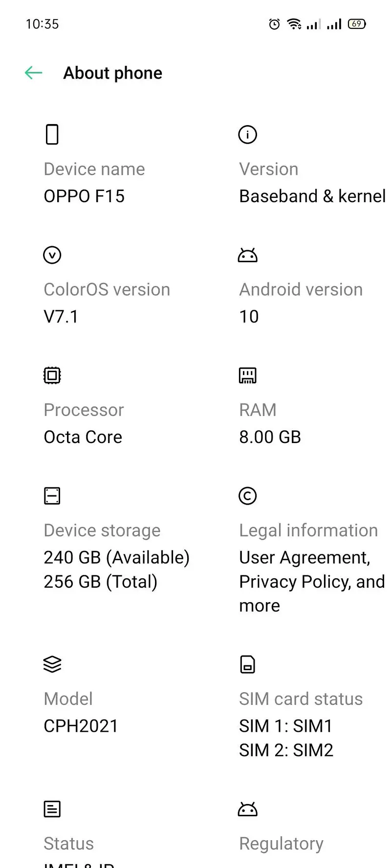Tap the info icon above Version
Screen dimensions: 391x868
248,134
